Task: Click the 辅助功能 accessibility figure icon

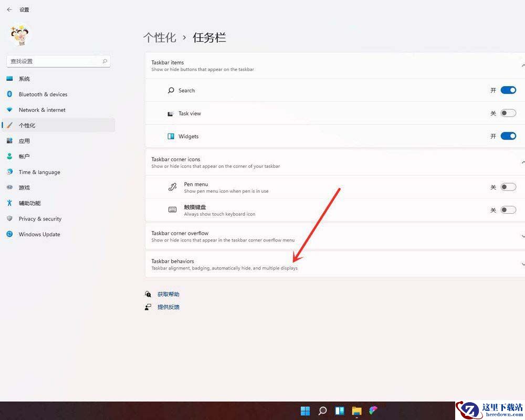Action: pos(9,203)
